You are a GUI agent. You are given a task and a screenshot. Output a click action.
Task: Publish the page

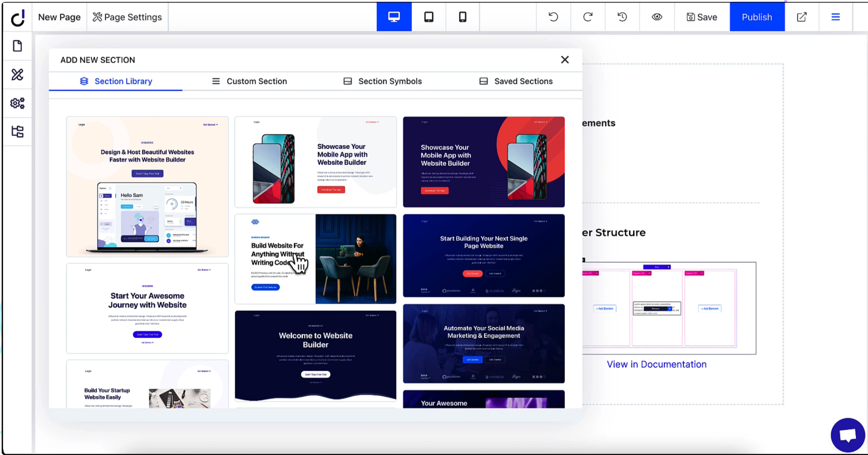click(757, 17)
